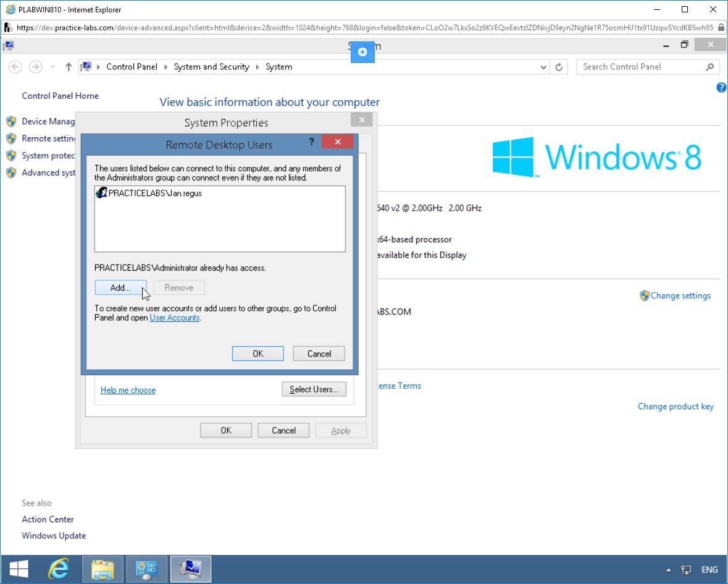Refresh the Control Panel view
Image resolution: width=728 pixels, height=584 pixels.
pos(559,67)
